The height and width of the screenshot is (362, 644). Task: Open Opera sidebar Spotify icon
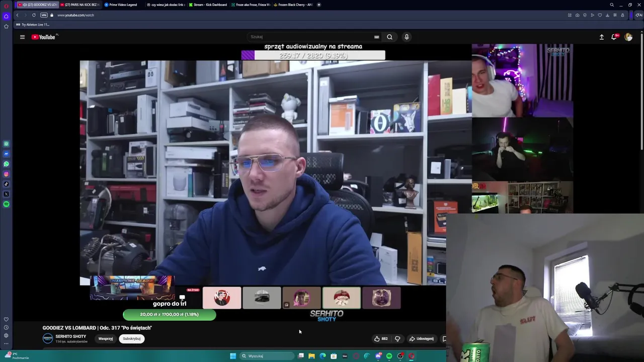coord(6,204)
